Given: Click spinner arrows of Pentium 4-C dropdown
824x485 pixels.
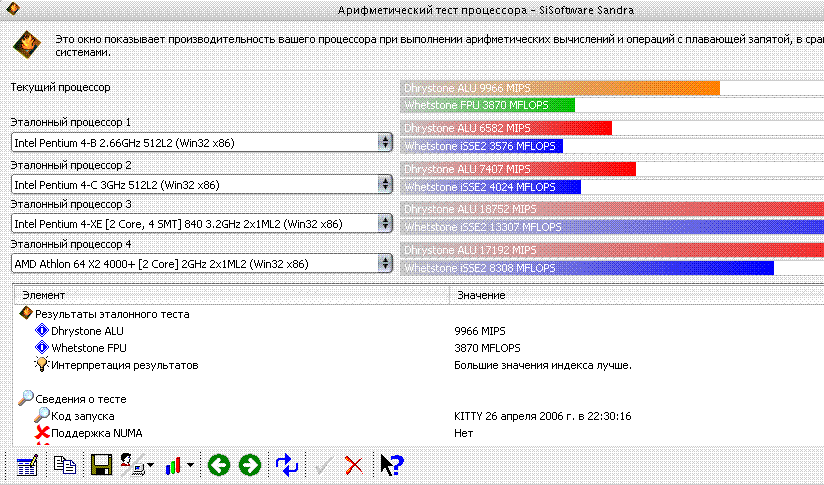Looking at the screenshot, I should point(385,184).
